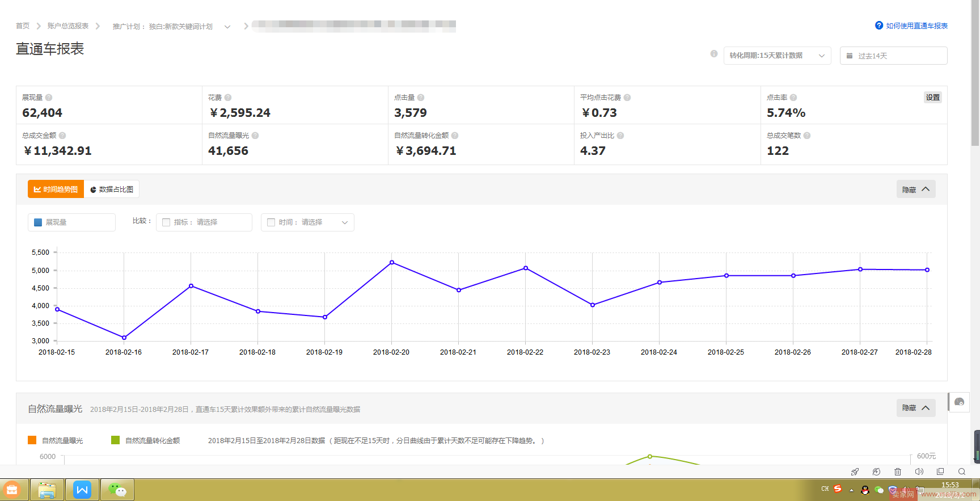The height and width of the screenshot is (501, 980).
Task: Show hidden system tray icons arrow
Action: click(x=851, y=490)
